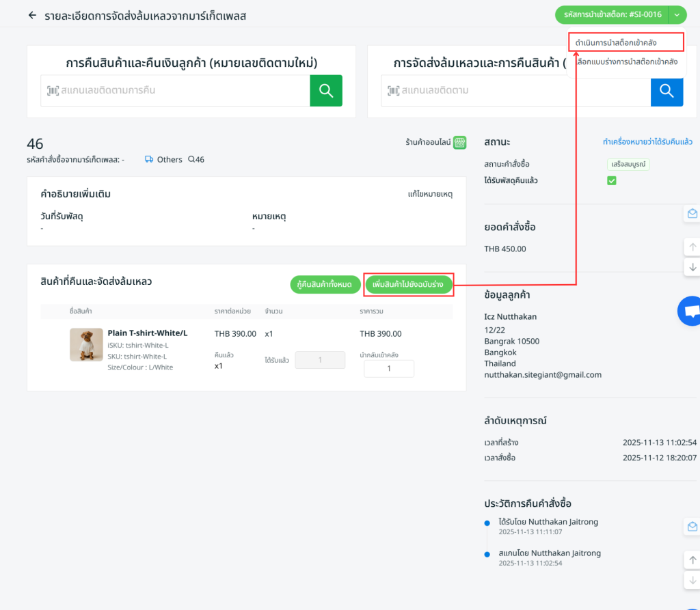Choose เลือกแบบร่างการนำสต็อกเข้าคลัง menu option
The width and height of the screenshot is (700, 610).
point(628,61)
